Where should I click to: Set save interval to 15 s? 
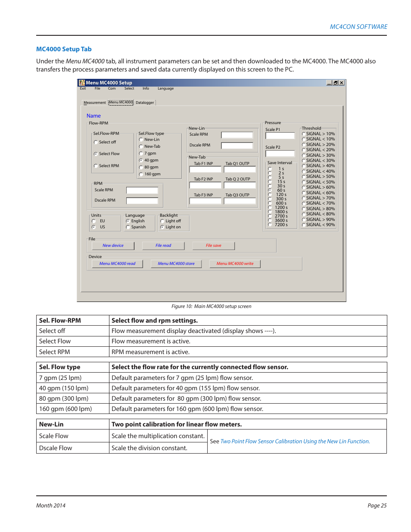coord(270,182)
